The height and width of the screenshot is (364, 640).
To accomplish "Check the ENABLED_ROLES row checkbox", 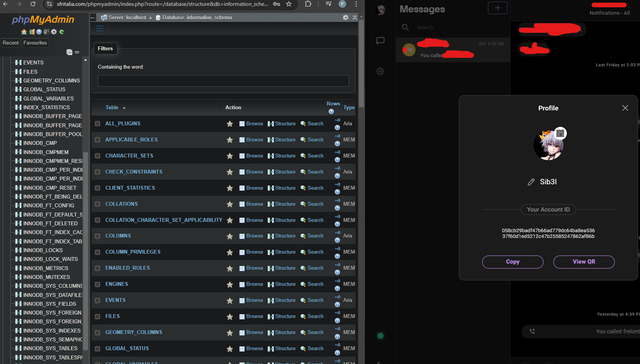I will pyautogui.click(x=98, y=268).
